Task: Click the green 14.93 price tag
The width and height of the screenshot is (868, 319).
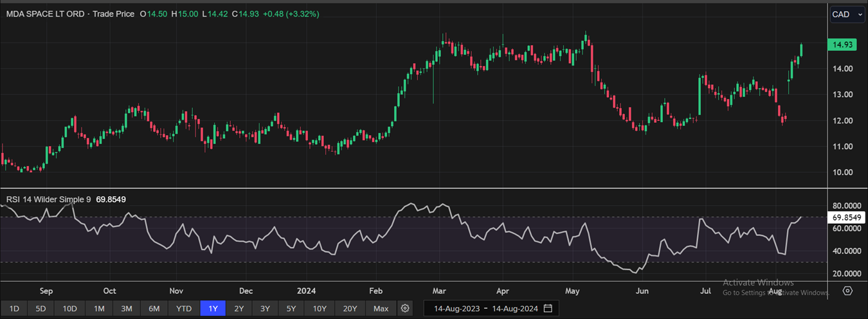Action: [843, 45]
